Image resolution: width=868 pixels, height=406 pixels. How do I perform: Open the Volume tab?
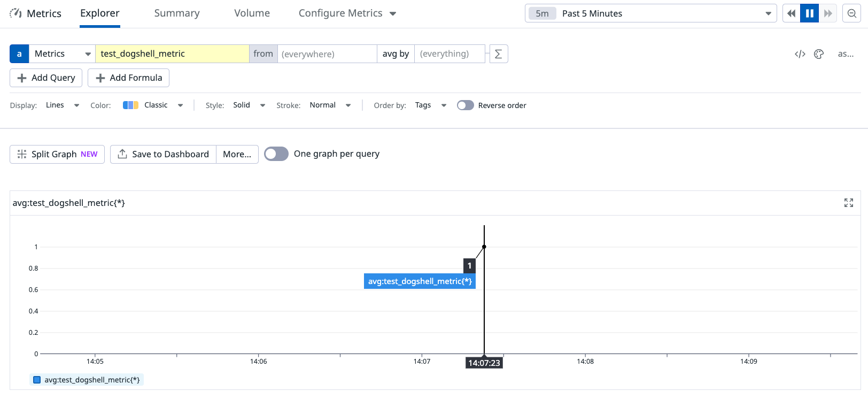(252, 13)
